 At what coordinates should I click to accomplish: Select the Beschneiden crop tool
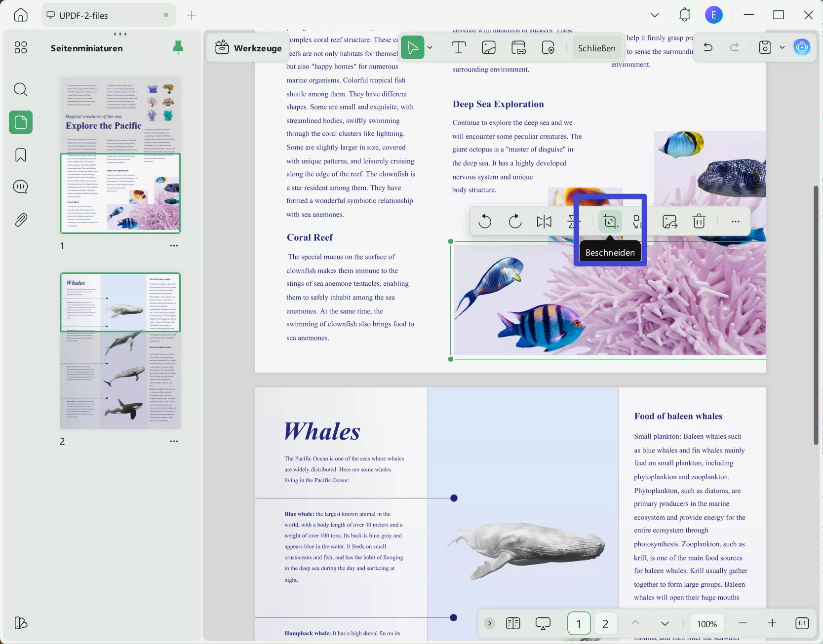point(610,222)
